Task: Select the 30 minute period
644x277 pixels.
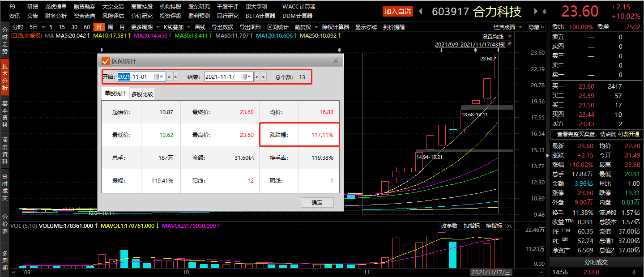Action: (x=74, y=27)
